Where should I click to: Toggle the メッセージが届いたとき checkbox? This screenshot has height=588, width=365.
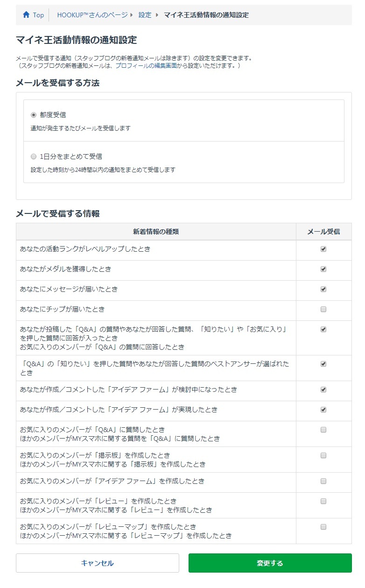pos(323,290)
